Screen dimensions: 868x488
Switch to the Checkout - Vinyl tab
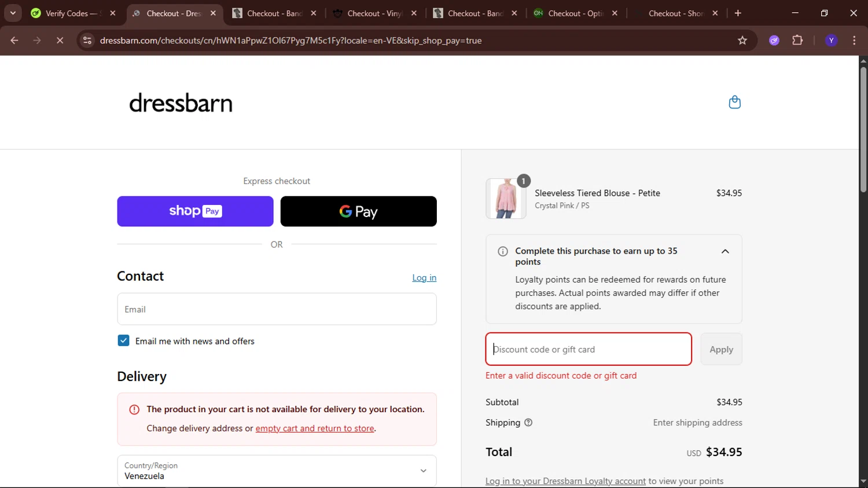click(x=374, y=13)
